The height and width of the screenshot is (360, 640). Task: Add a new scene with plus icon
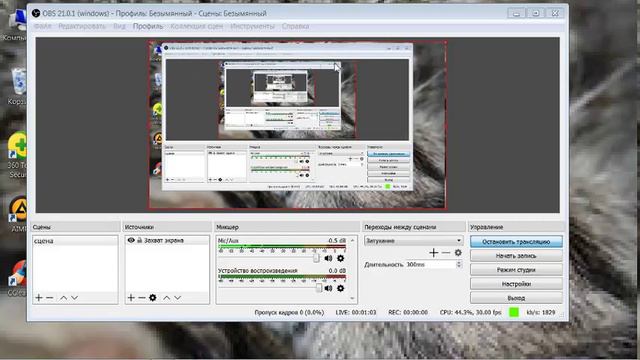tap(39, 298)
